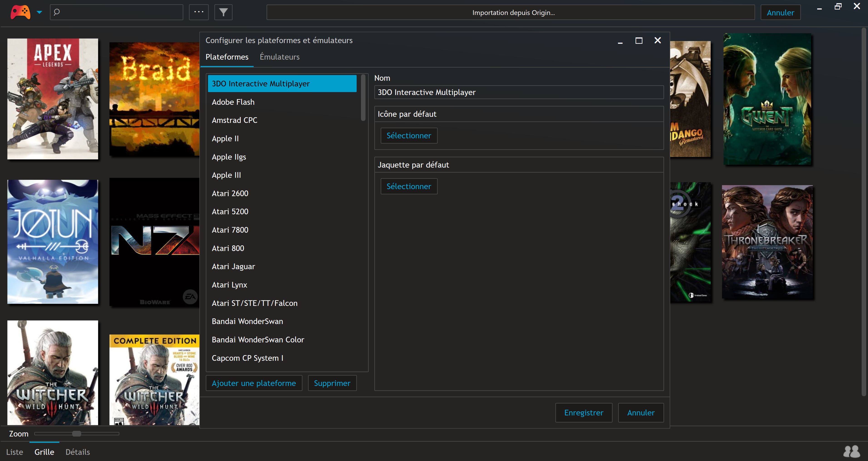This screenshot has width=868, height=461.
Task: Click Ajouter une plateforme button
Action: (x=254, y=383)
